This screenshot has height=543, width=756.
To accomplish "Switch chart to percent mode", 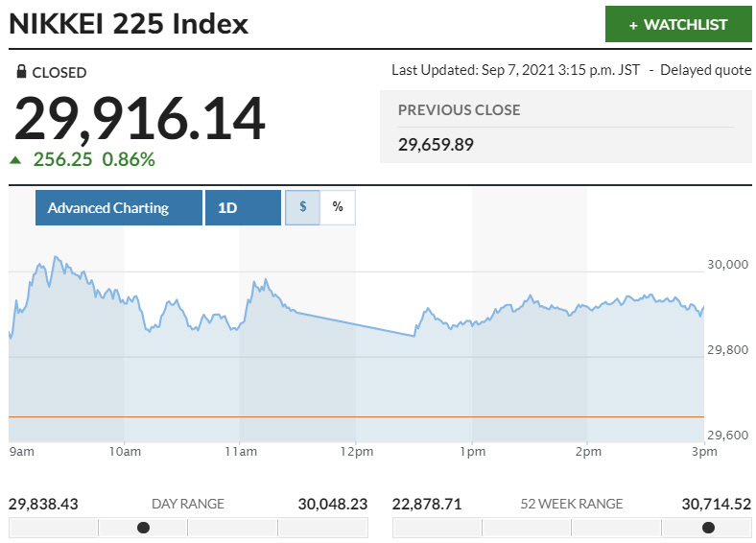I will coord(337,207).
